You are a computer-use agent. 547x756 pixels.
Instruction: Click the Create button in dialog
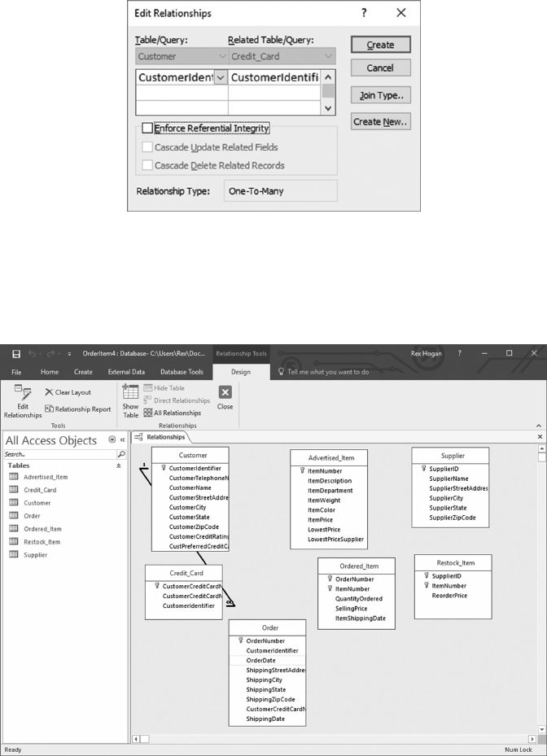381,45
